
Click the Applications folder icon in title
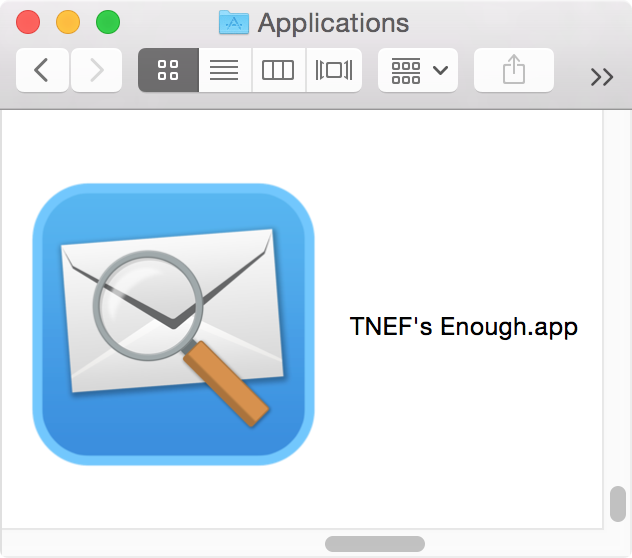(x=234, y=23)
